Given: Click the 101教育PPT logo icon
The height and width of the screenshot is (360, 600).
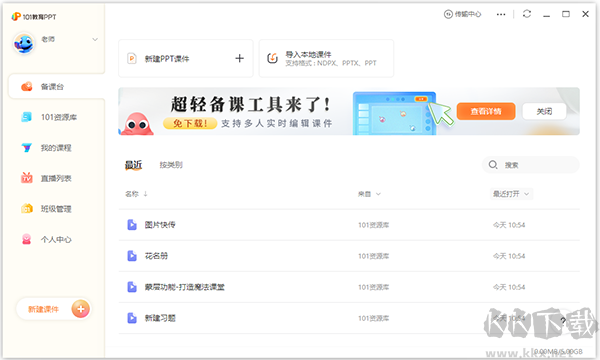Looking at the screenshot, I should (x=16, y=16).
